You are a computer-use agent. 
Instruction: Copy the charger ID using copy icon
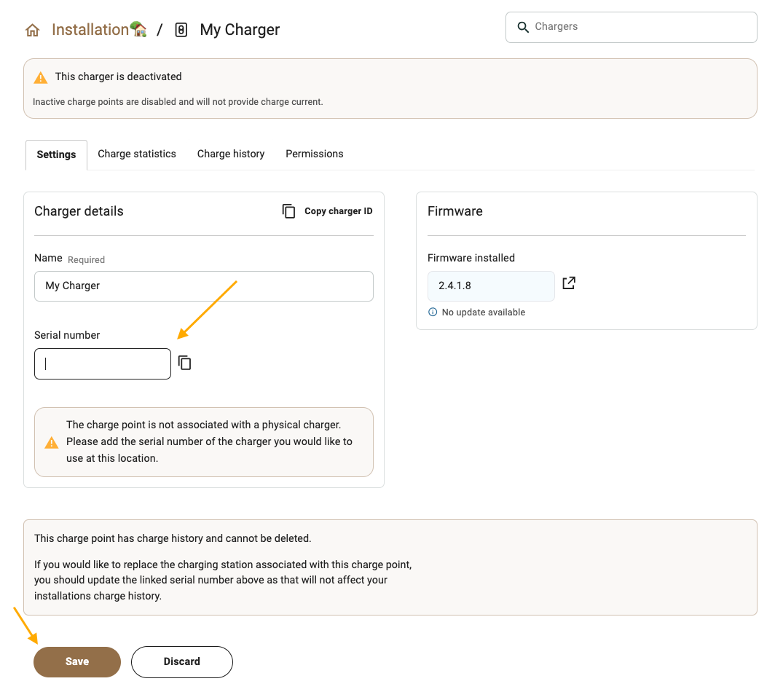[289, 211]
